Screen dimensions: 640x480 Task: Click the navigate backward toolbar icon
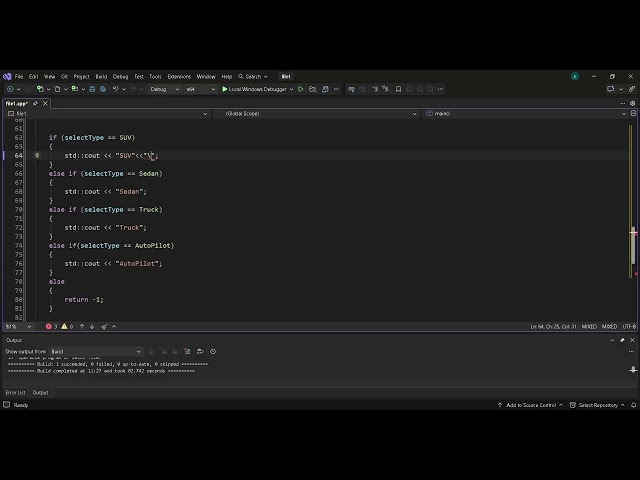click(x=11, y=89)
